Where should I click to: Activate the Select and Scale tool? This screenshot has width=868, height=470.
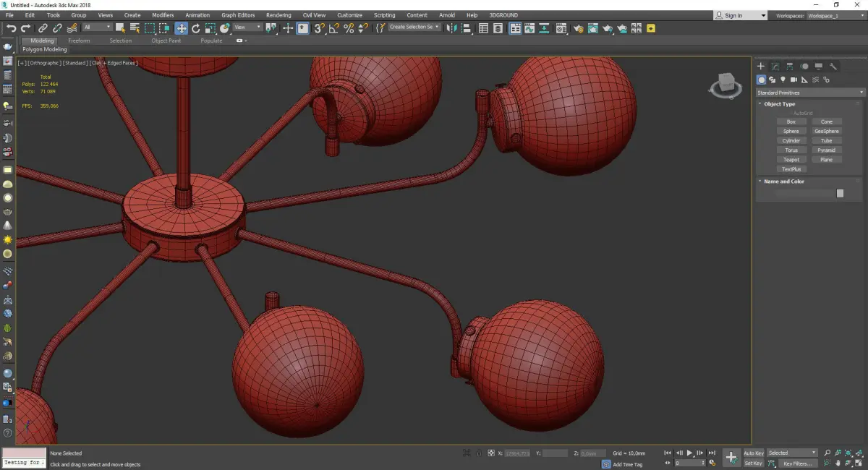(210, 28)
